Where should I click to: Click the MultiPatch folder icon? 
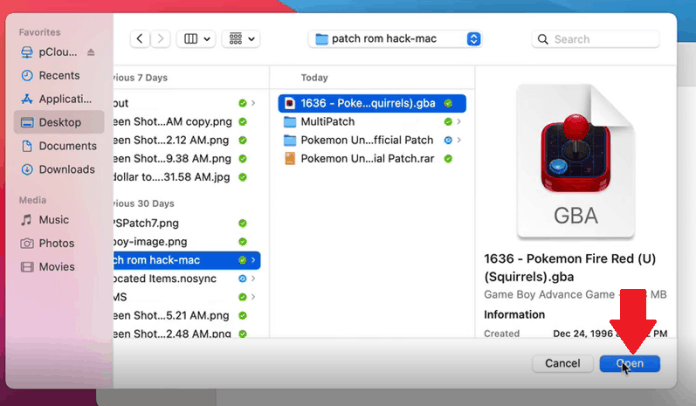coord(290,122)
